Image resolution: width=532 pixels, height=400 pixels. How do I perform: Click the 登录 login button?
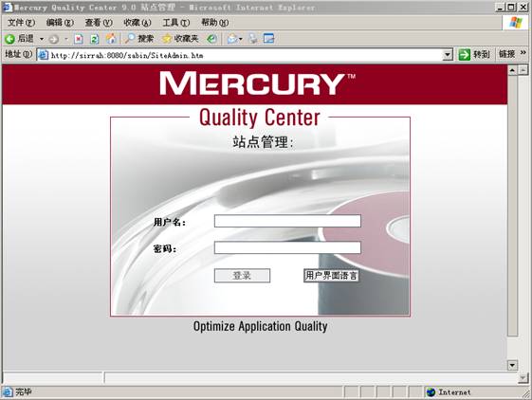coord(242,276)
